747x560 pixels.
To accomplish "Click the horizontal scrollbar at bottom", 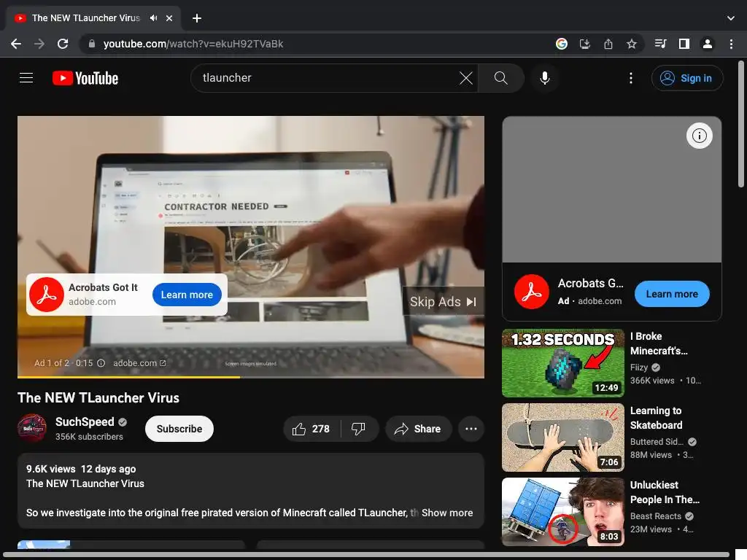I will click(367, 555).
